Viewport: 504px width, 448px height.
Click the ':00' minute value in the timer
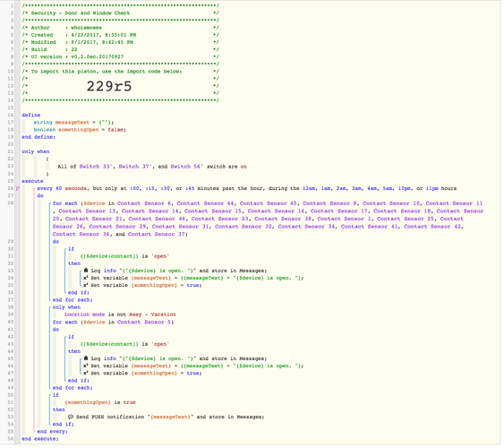point(134,189)
